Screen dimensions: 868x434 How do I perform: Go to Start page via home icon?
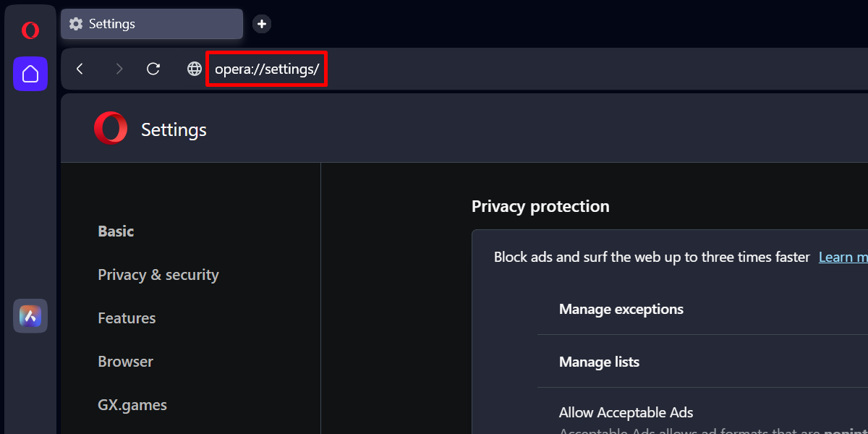point(30,74)
